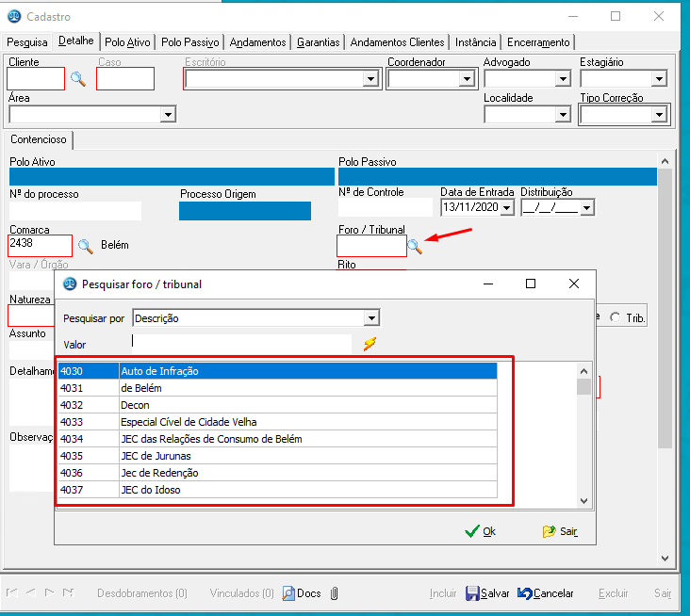Switch to the Andamentos tab

tap(257, 42)
